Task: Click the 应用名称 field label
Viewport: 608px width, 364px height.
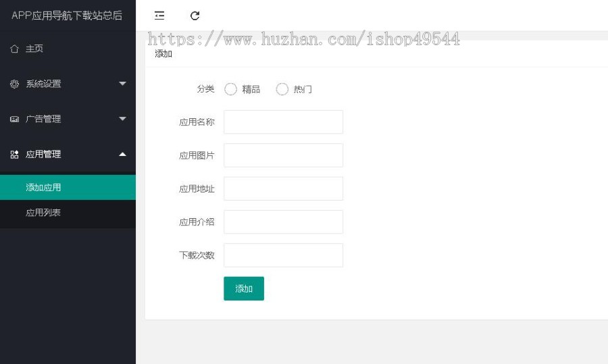Action: 197,122
